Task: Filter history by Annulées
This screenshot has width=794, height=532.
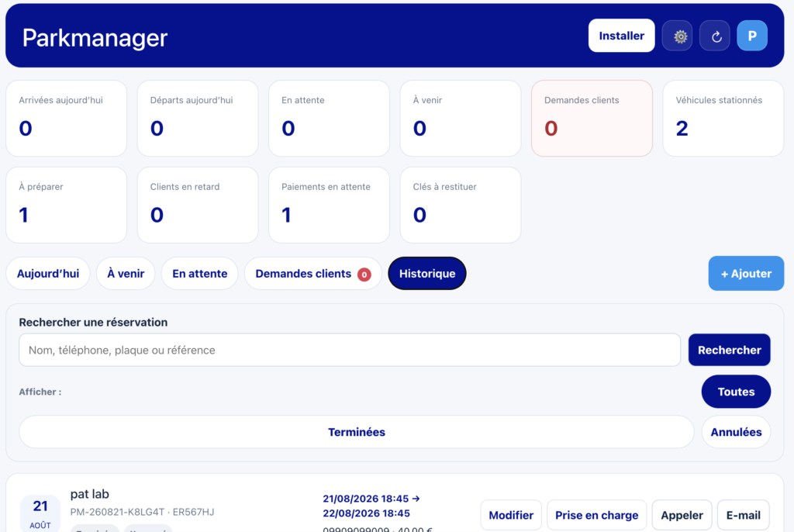Action: point(736,432)
